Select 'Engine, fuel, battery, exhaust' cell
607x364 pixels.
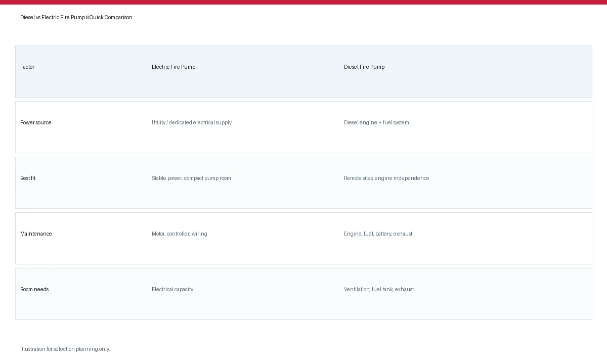coord(378,234)
